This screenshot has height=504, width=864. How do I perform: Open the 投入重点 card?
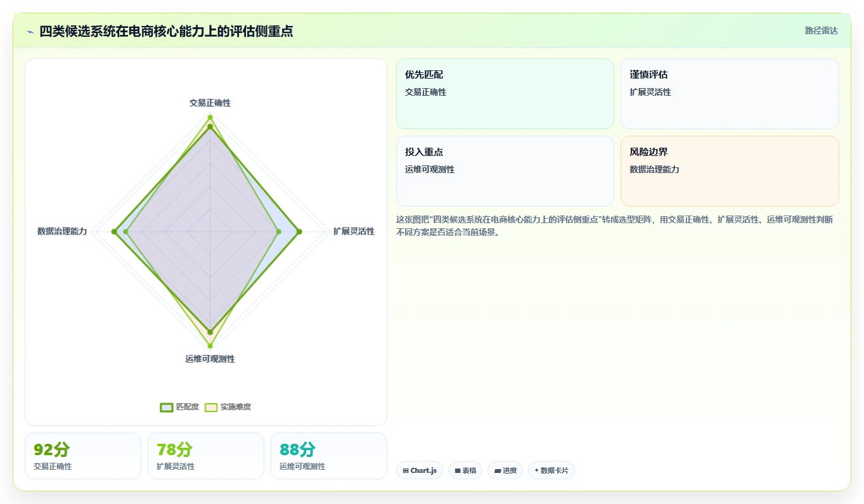click(505, 171)
